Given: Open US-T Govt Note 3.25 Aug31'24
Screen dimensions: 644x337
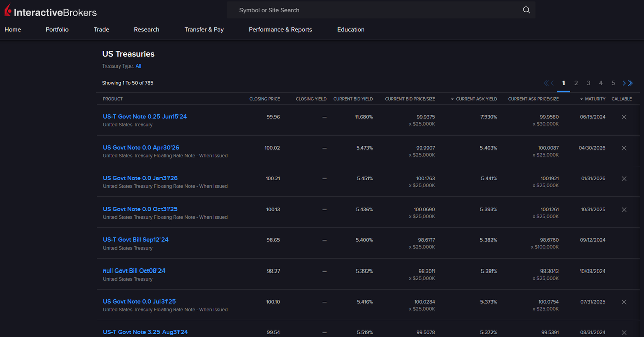Looking at the screenshot, I should (x=145, y=332).
